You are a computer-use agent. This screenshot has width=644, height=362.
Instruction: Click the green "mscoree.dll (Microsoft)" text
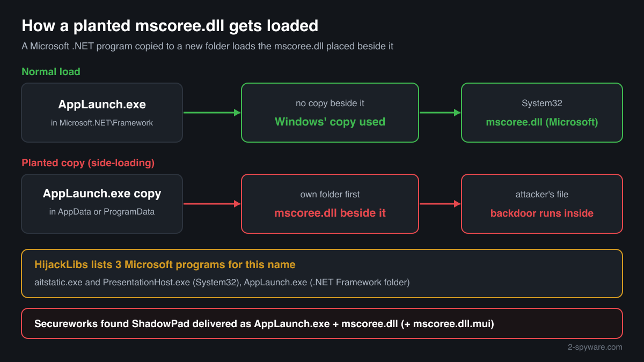pyautogui.click(x=542, y=122)
